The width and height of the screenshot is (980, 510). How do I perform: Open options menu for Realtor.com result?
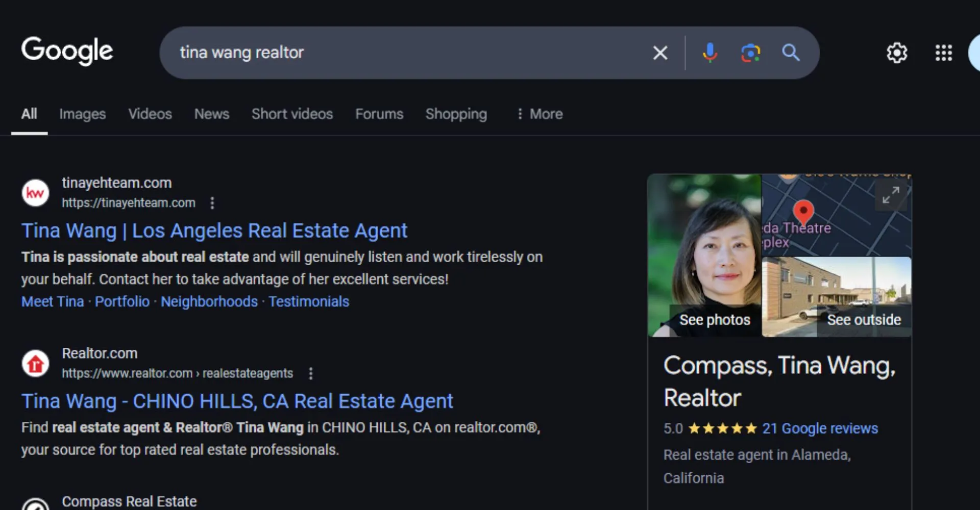tap(310, 373)
